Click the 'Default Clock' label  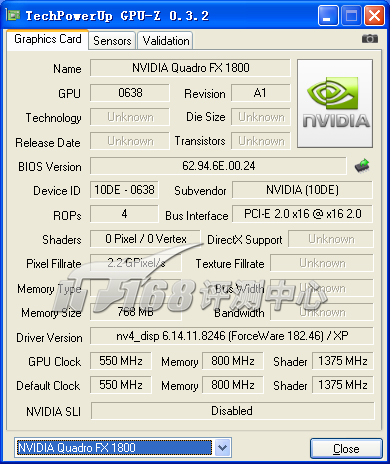point(48,386)
